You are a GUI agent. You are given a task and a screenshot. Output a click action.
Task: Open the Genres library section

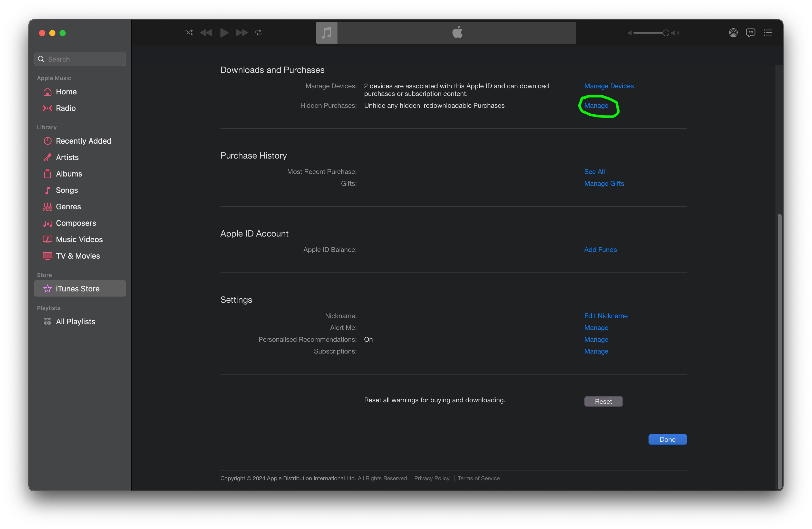[x=68, y=207]
